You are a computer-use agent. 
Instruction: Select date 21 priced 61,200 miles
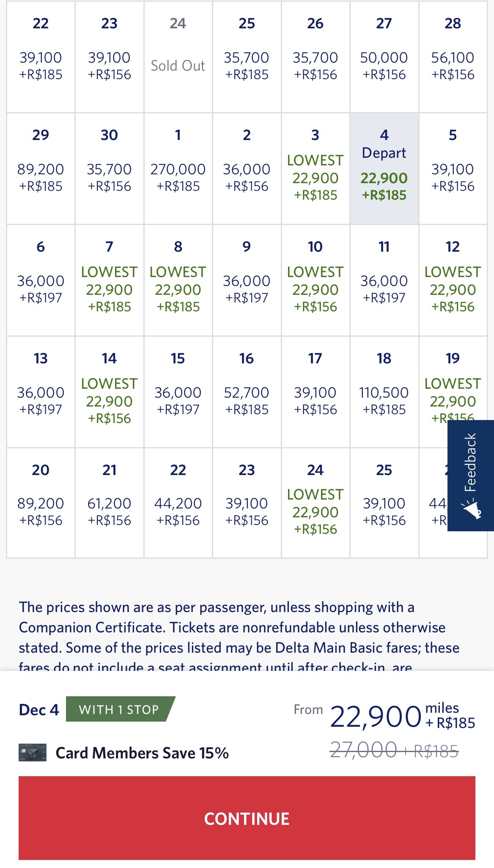point(110,503)
